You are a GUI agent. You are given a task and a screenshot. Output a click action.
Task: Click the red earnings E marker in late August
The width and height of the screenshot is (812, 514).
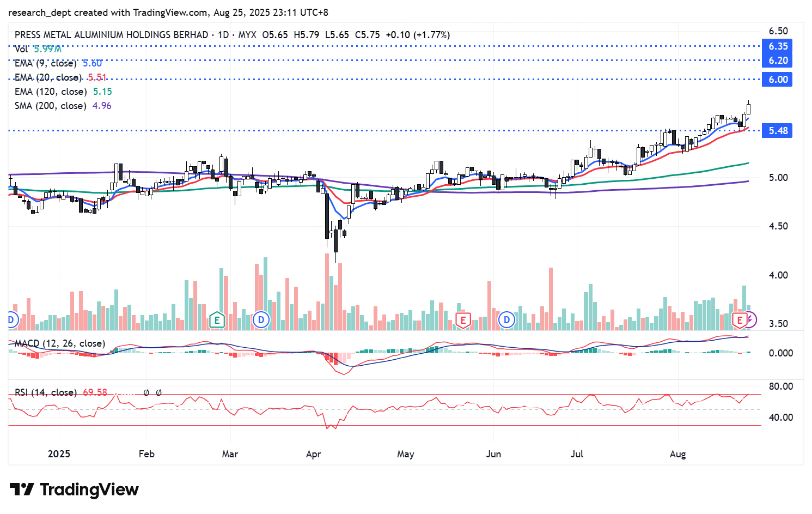pyautogui.click(x=740, y=320)
